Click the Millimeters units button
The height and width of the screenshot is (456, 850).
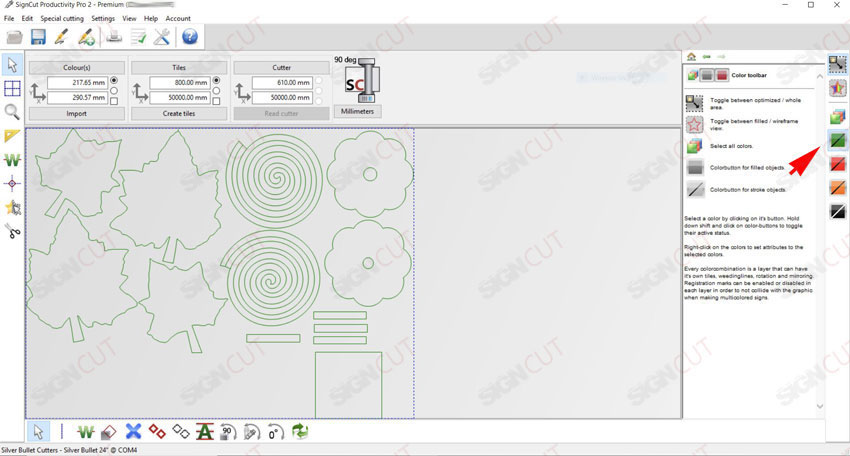click(357, 111)
